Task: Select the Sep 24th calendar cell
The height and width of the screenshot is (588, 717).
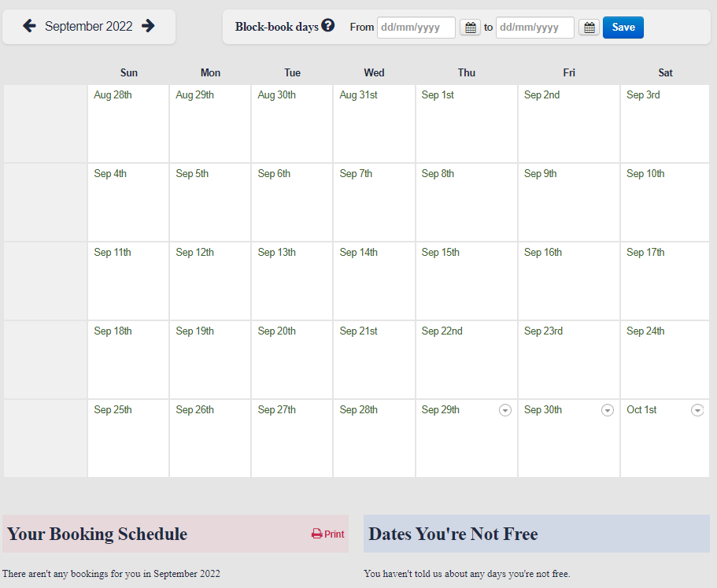Action: pyautogui.click(x=664, y=360)
